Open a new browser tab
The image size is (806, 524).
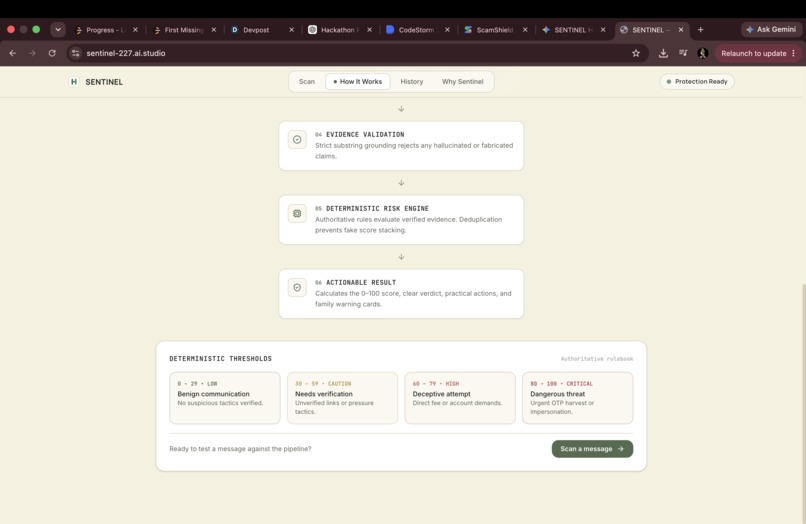(x=700, y=30)
